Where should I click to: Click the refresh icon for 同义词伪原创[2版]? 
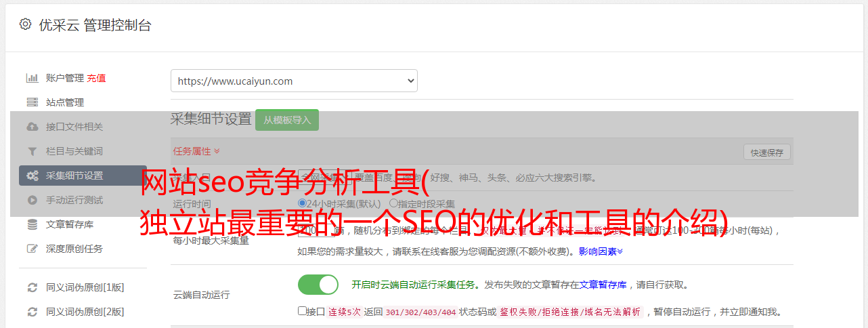click(x=32, y=312)
